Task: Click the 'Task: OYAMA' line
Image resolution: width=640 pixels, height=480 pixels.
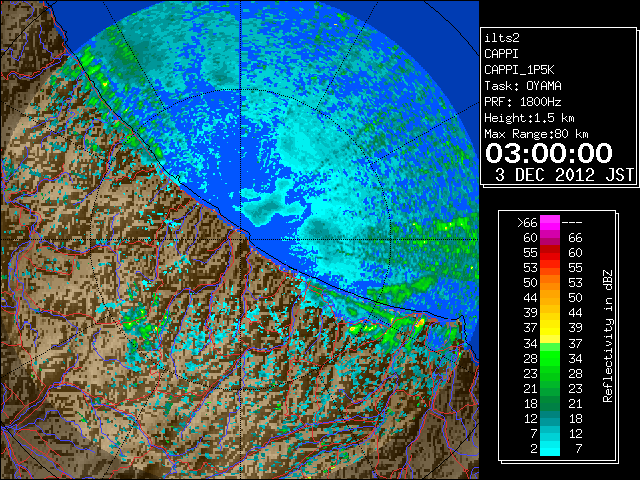Action: [x=522, y=86]
